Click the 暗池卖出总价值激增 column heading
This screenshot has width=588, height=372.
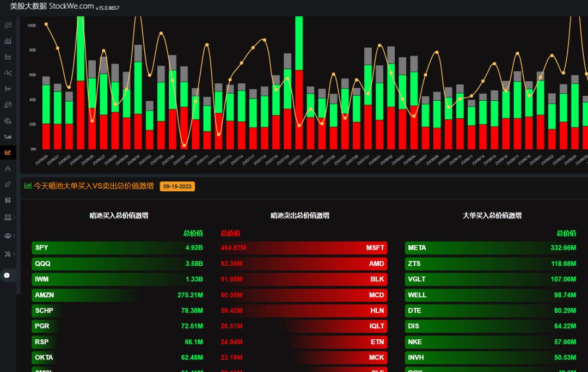[x=300, y=215]
